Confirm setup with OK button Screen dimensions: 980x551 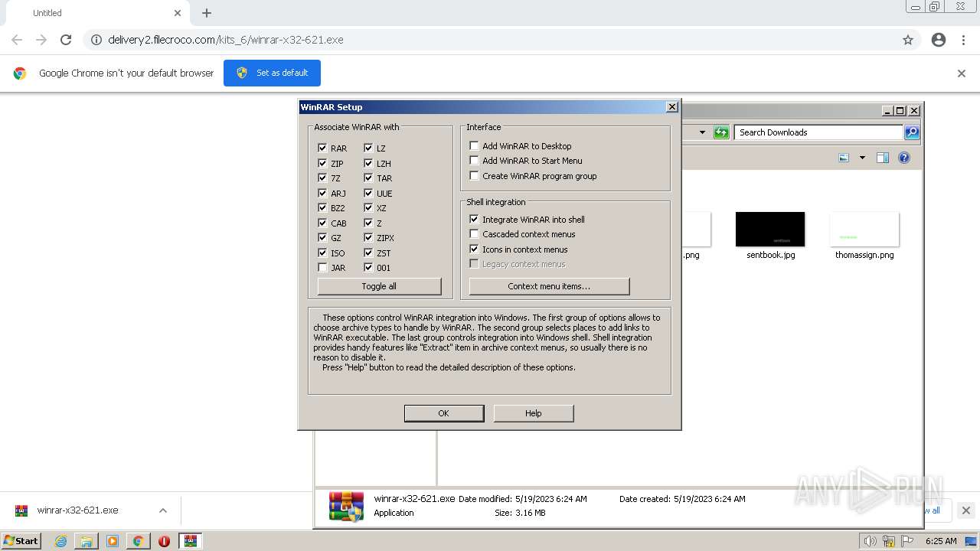[x=444, y=413]
